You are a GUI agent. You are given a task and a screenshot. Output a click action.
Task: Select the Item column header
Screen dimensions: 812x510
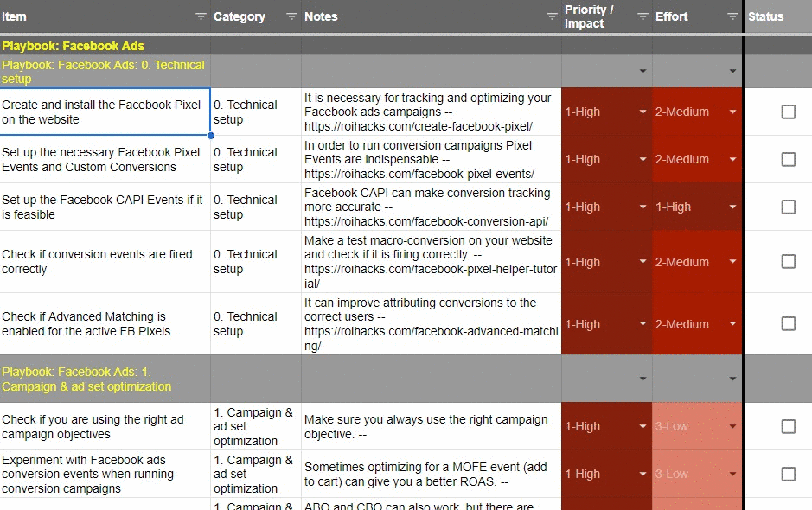[x=105, y=16]
